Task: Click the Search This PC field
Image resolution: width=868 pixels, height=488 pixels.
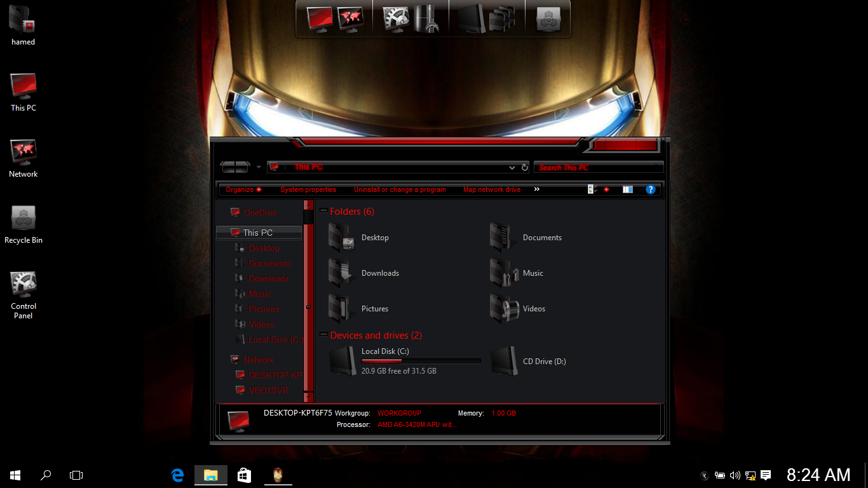Action: coord(597,168)
